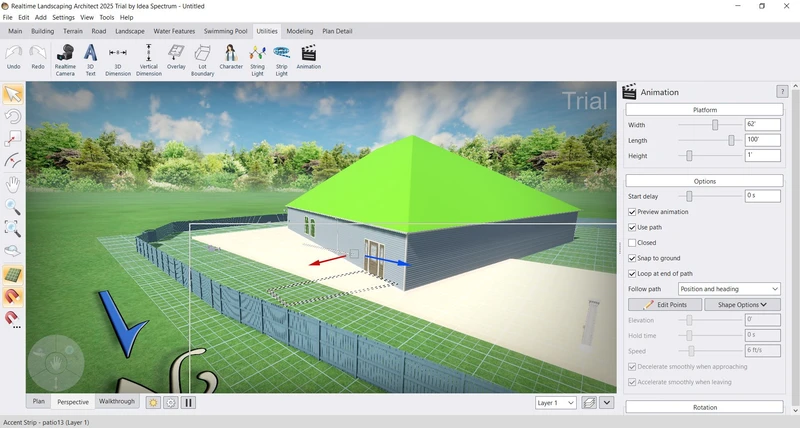Switch to the Walkthrough view tab
The image size is (800, 428).
click(117, 402)
